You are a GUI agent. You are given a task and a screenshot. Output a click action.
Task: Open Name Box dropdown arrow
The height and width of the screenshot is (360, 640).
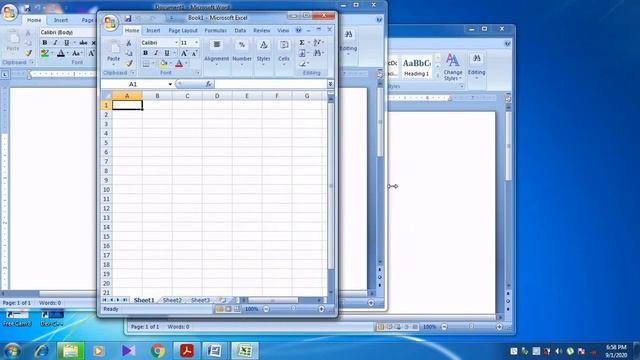click(170, 84)
